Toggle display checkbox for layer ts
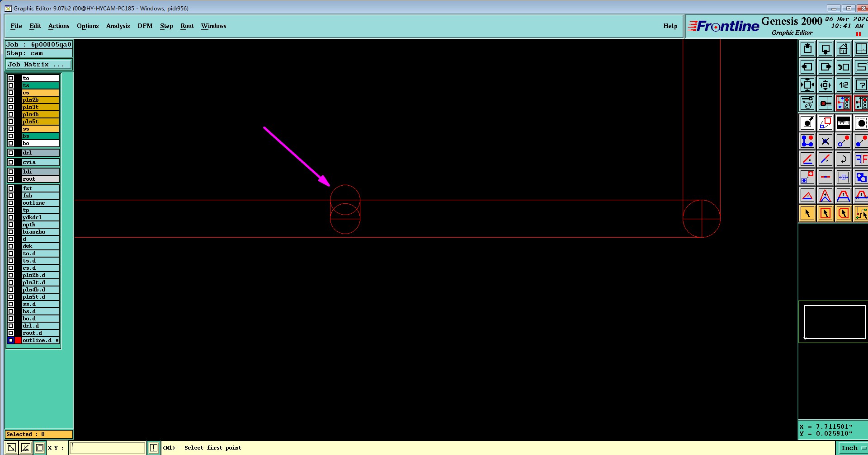Image resolution: width=868 pixels, height=455 pixels. (x=11, y=85)
